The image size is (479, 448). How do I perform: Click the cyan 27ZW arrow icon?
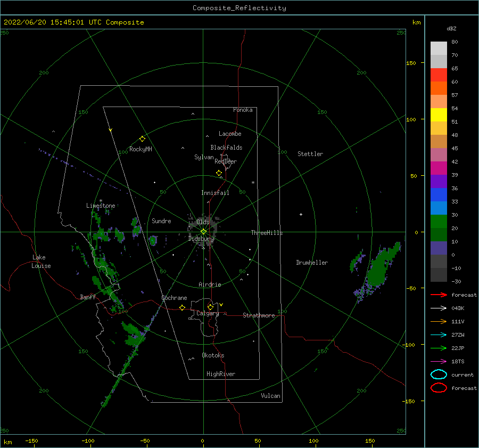439,335
